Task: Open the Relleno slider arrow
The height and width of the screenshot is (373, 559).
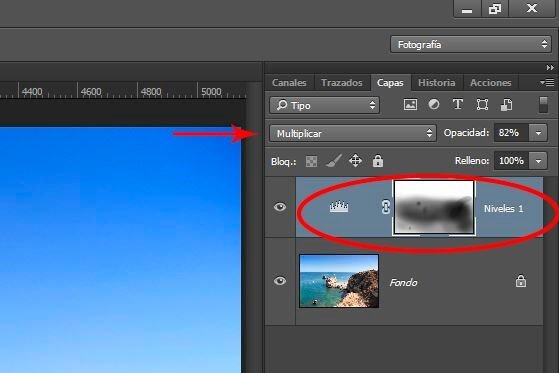Action: coord(538,161)
